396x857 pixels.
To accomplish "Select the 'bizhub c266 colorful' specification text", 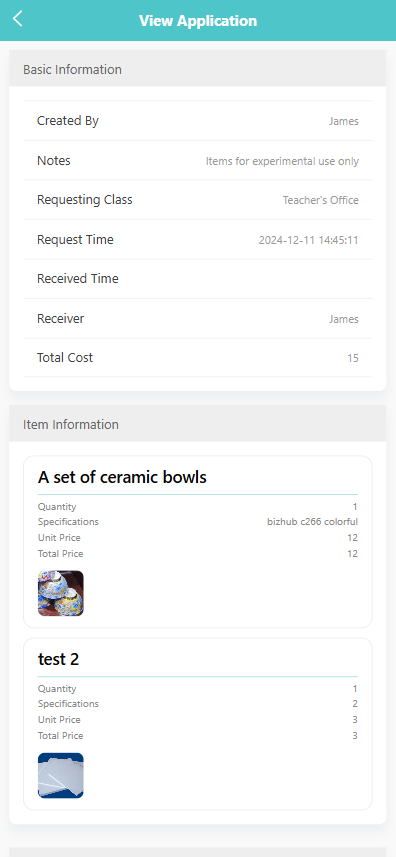I will point(312,522).
